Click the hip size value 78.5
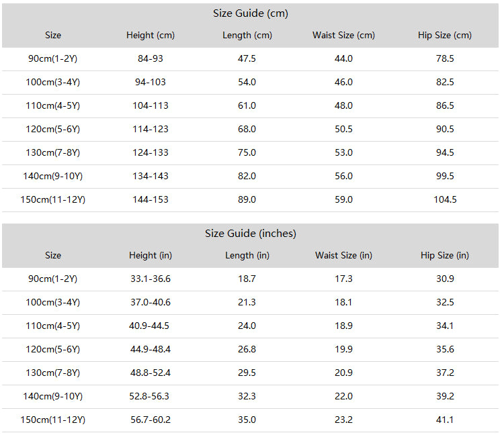504x435 pixels. point(445,59)
